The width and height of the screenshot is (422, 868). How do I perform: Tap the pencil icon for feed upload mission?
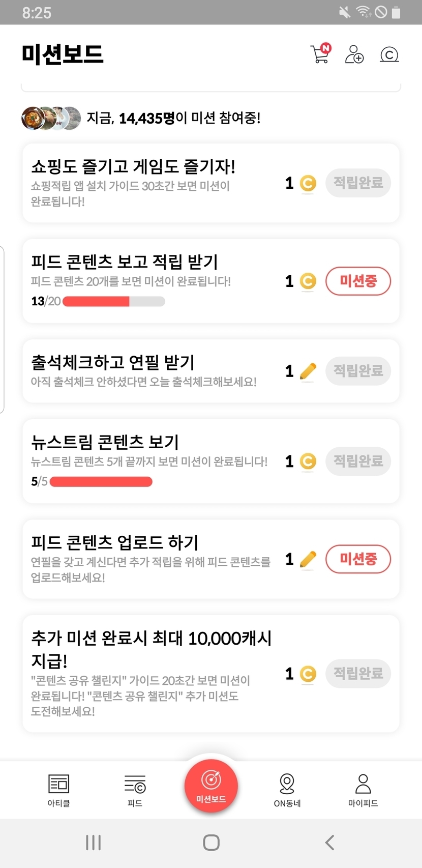(x=308, y=559)
